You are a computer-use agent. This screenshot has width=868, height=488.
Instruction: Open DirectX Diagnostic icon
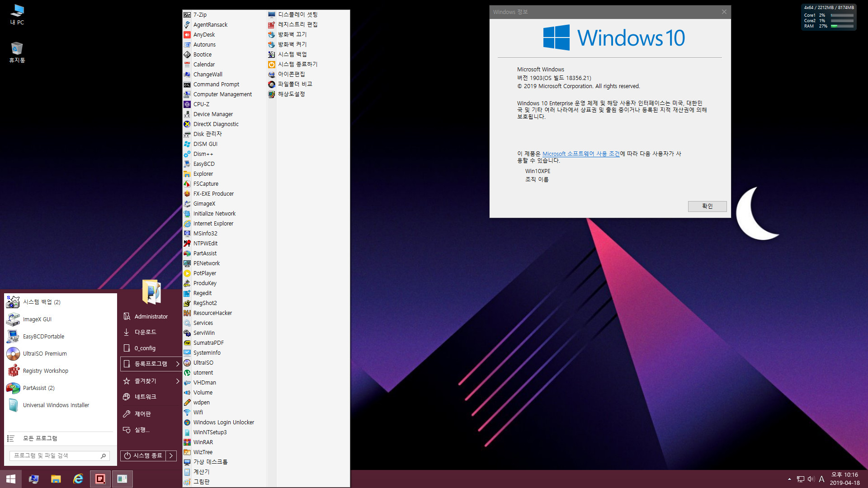coord(187,124)
